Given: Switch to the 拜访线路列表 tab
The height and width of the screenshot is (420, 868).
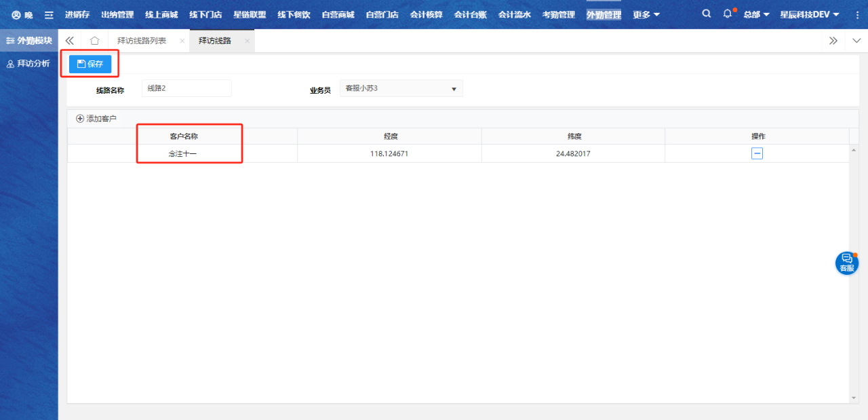Looking at the screenshot, I should coord(142,41).
